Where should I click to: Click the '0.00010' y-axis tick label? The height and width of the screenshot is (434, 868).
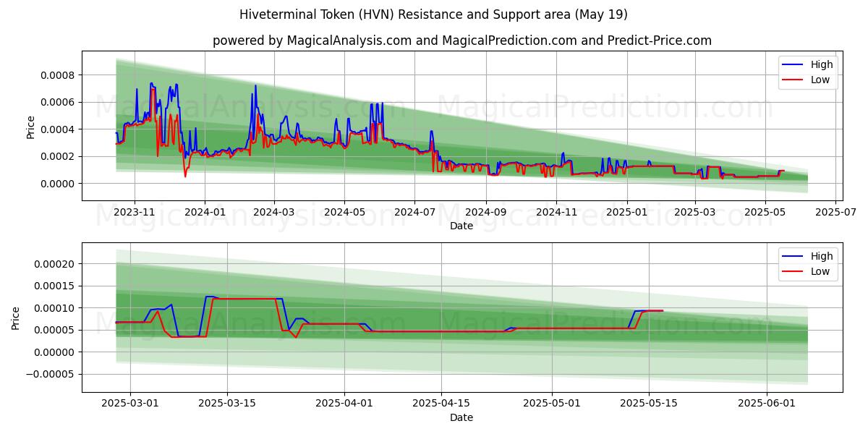tap(56, 308)
